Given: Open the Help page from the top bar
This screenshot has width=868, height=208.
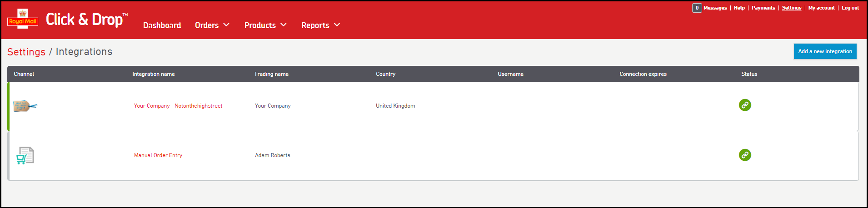Looking at the screenshot, I should coord(739,8).
